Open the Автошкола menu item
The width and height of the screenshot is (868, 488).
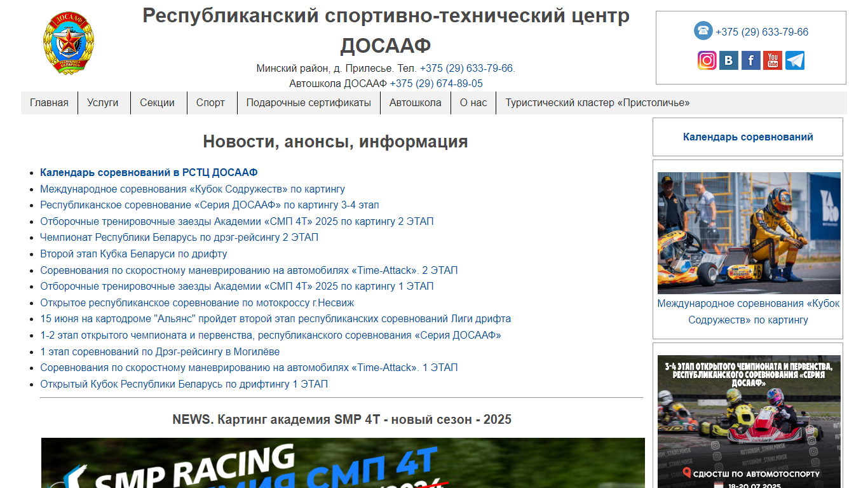click(416, 103)
